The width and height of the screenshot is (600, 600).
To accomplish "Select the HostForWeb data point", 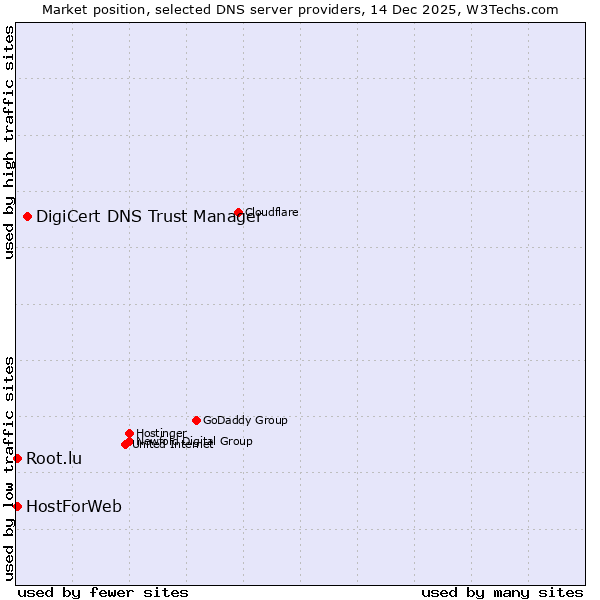I will 17,506.
